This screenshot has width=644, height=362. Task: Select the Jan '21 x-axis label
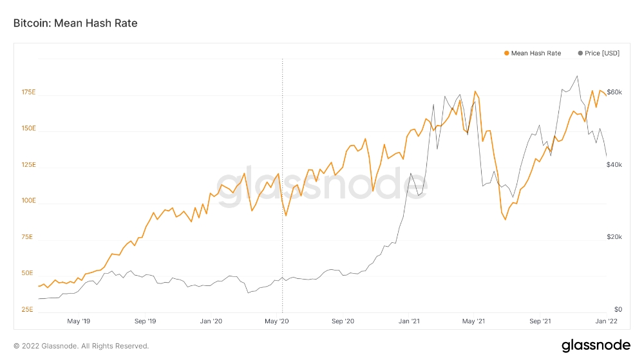(x=410, y=321)
